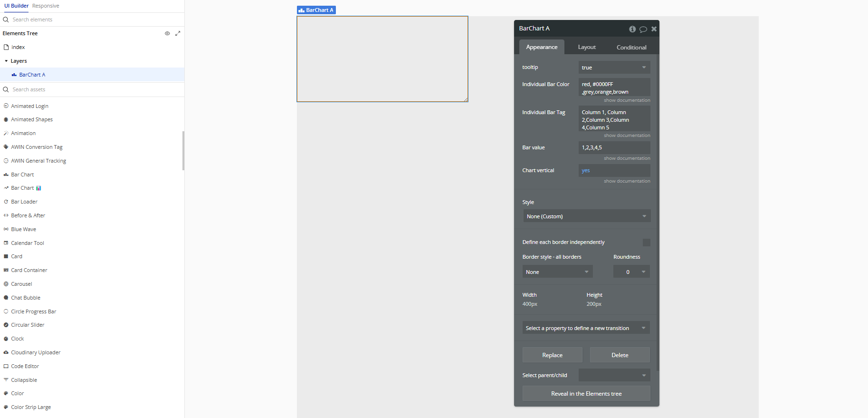Open show documentation under Bar value
The width and height of the screenshot is (868, 418).
pyautogui.click(x=627, y=158)
